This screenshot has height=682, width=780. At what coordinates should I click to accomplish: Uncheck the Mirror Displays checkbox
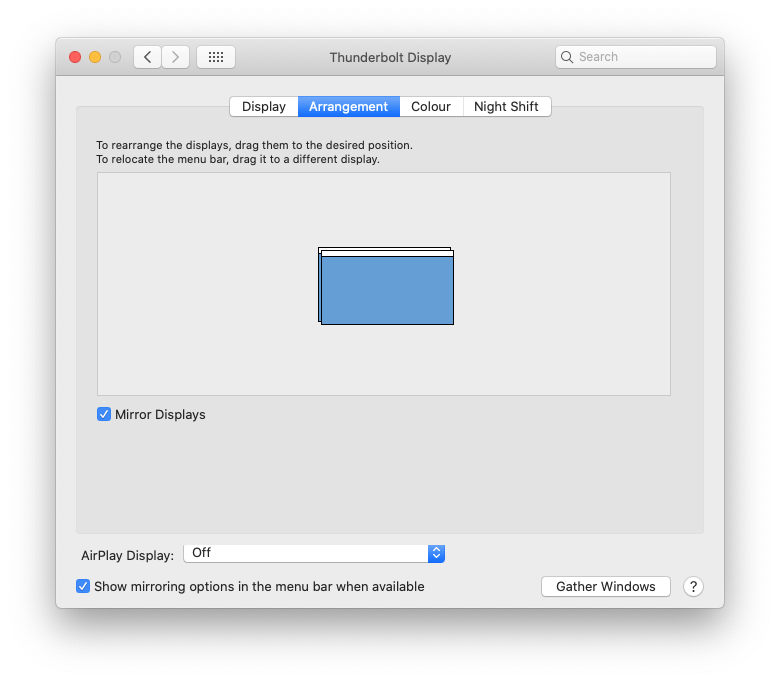point(104,414)
